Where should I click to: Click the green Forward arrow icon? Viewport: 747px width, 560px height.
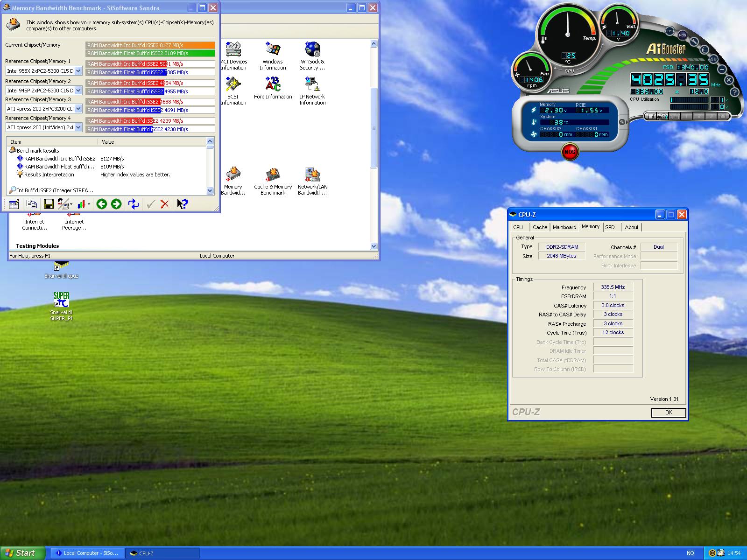coord(116,204)
